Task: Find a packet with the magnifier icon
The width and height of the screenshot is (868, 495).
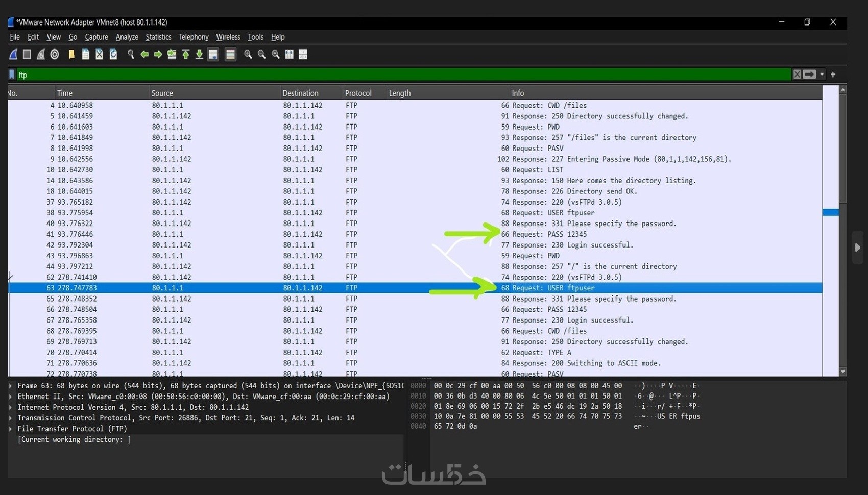Action: pos(131,54)
